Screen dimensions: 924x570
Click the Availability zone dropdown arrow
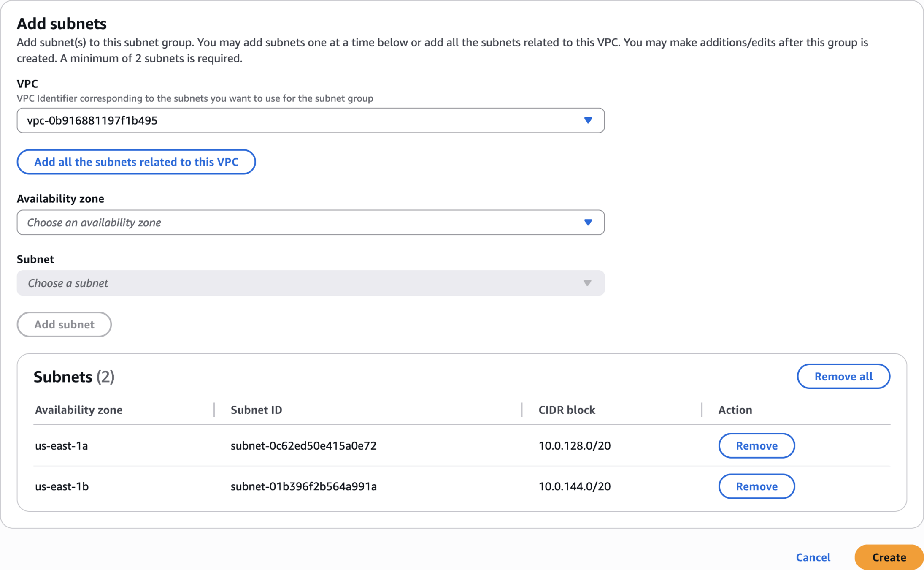[x=588, y=223]
